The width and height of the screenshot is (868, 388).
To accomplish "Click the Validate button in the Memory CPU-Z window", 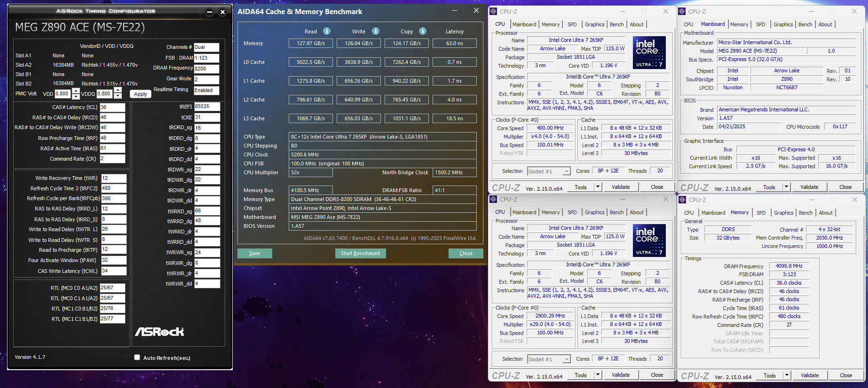I will click(809, 375).
